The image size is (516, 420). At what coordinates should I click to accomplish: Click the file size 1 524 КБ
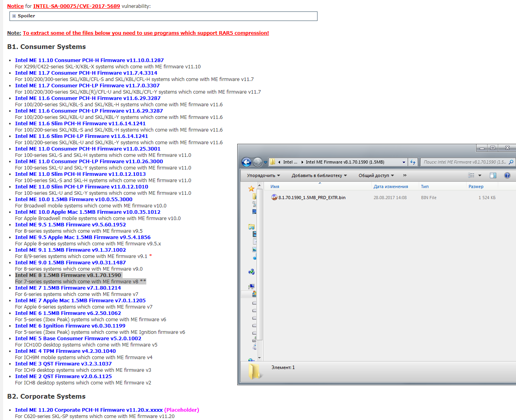tap(487, 198)
